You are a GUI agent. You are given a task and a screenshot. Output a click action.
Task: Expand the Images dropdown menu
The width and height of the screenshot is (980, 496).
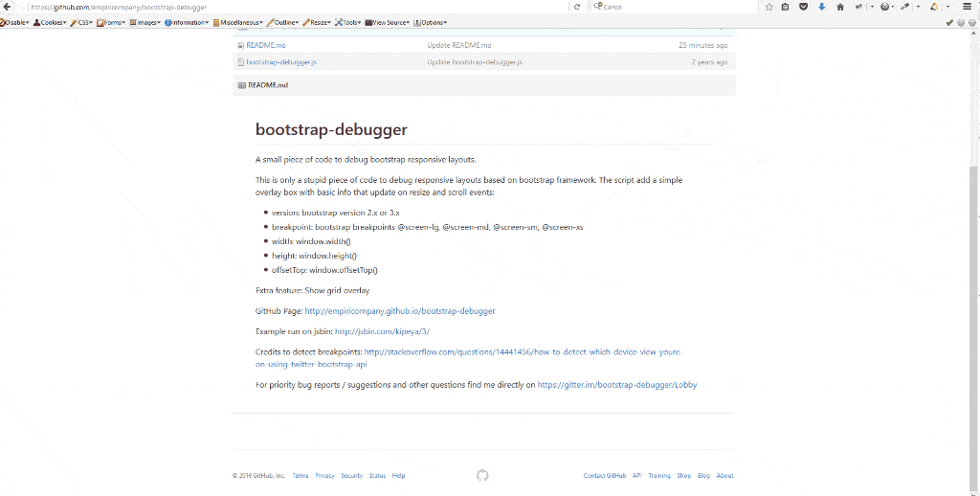pos(145,23)
